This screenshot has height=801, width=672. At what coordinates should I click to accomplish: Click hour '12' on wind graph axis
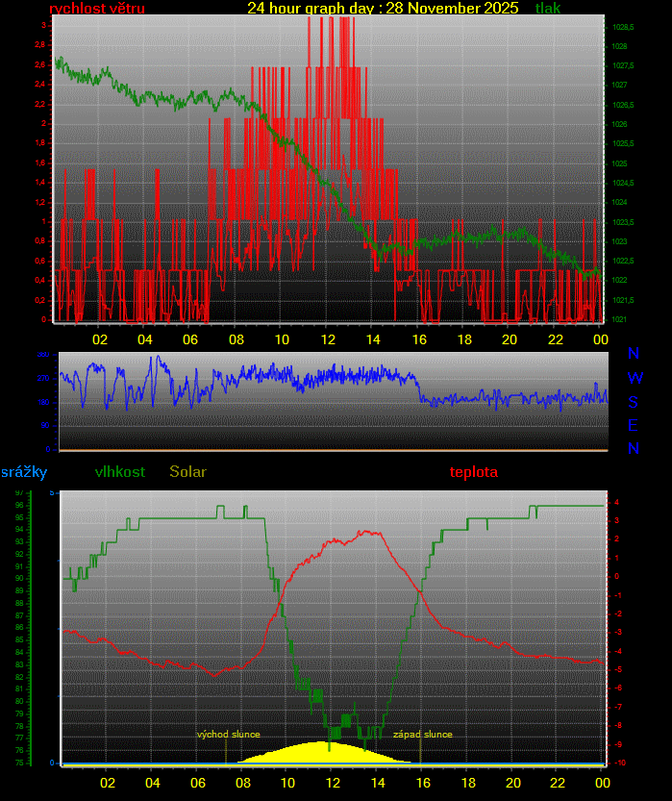tap(328, 339)
